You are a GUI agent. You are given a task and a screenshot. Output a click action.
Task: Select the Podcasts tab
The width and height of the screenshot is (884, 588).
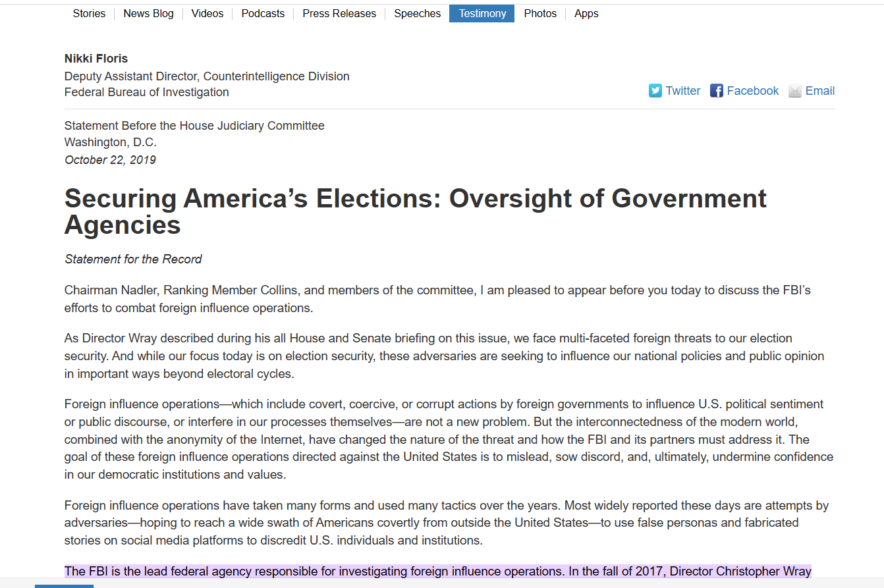pyautogui.click(x=263, y=13)
